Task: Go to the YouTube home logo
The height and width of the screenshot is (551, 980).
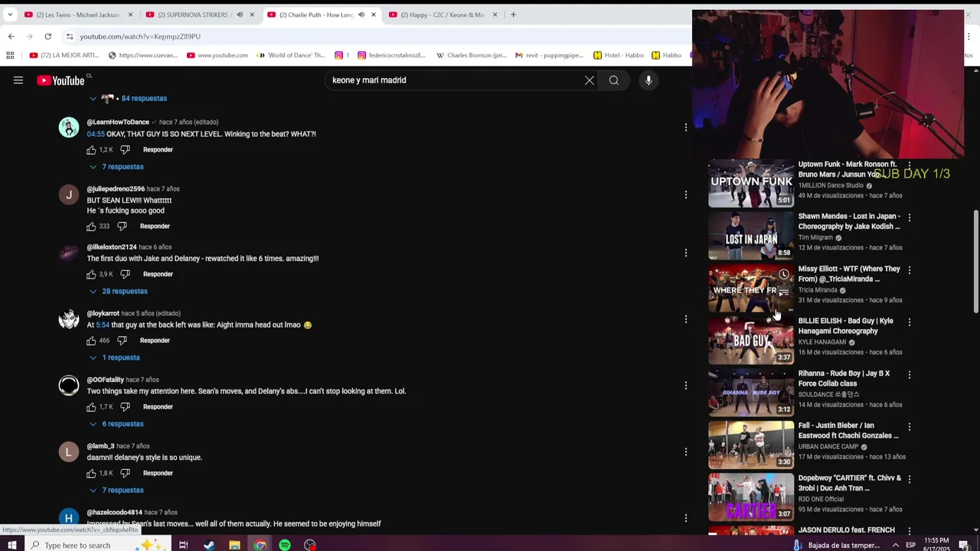Action: 60,80
